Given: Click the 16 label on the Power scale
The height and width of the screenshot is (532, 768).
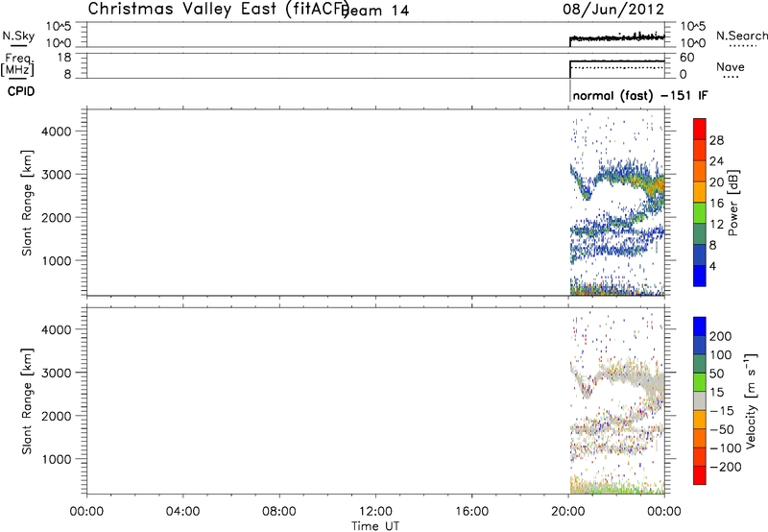Looking at the screenshot, I should (x=716, y=204).
